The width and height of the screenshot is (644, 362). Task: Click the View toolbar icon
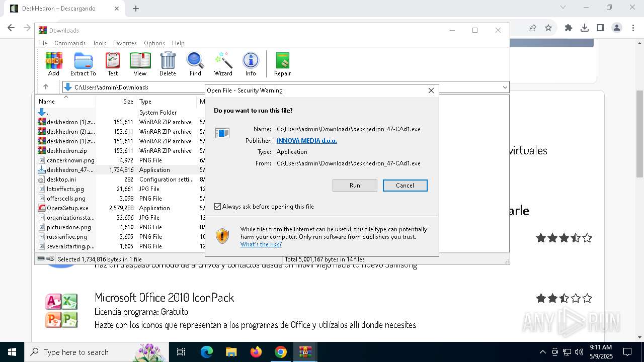(x=140, y=64)
